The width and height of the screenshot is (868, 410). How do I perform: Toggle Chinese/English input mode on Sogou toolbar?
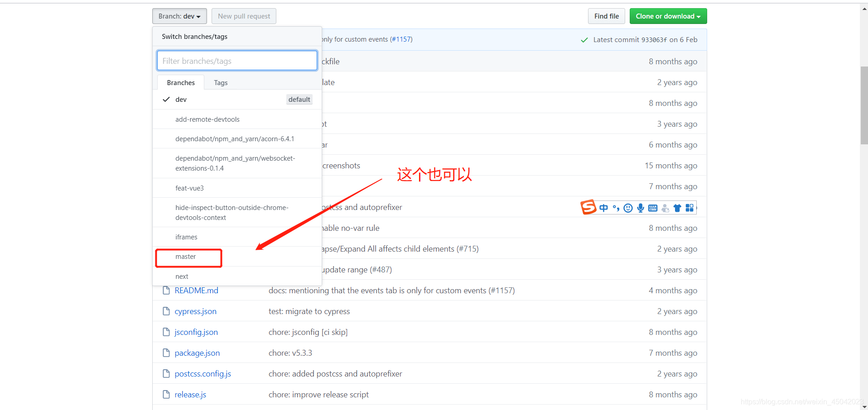pyautogui.click(x=603, y=208)
